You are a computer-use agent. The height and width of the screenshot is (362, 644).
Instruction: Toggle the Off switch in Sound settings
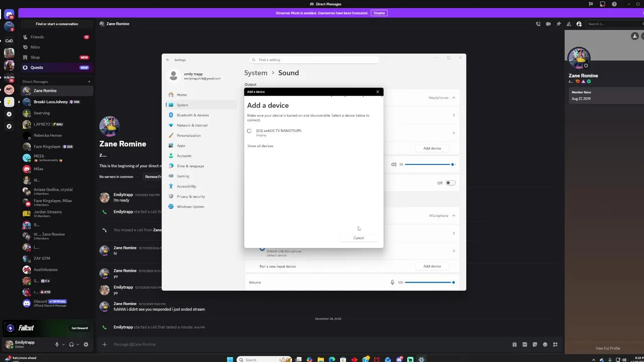click(450, 183)
